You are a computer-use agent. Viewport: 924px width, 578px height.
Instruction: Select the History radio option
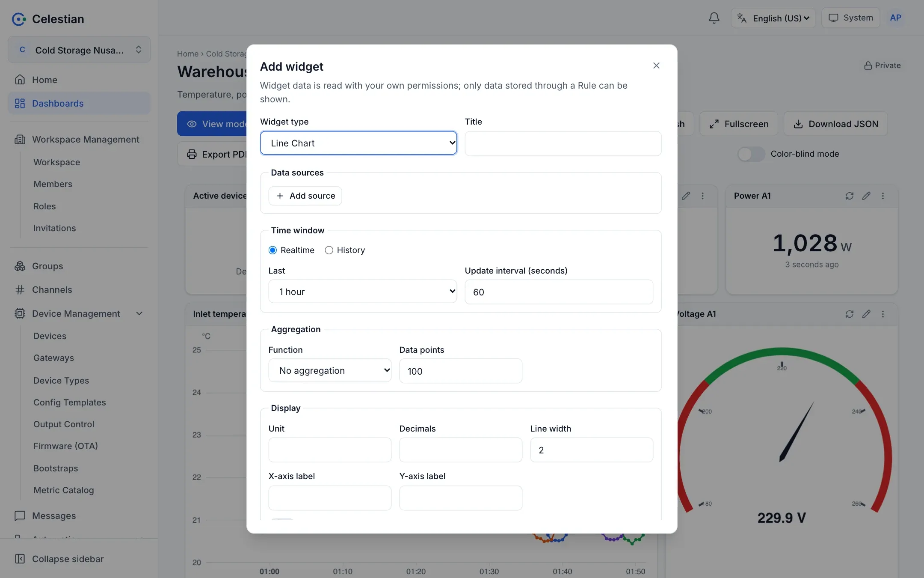329,250
